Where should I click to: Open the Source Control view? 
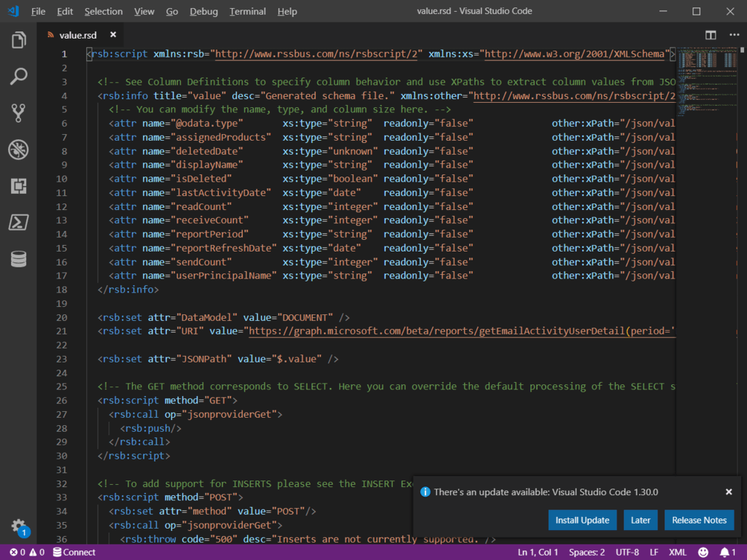(x=18, y=112)
